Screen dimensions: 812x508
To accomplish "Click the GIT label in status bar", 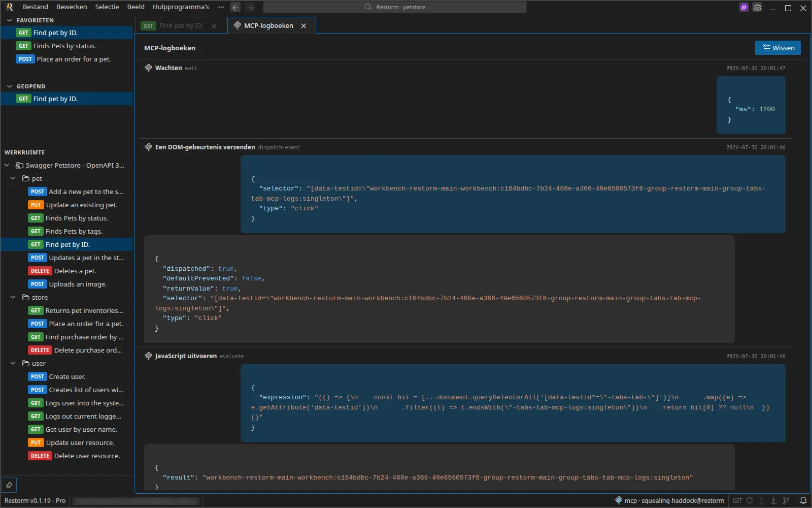I will point(737,500).
